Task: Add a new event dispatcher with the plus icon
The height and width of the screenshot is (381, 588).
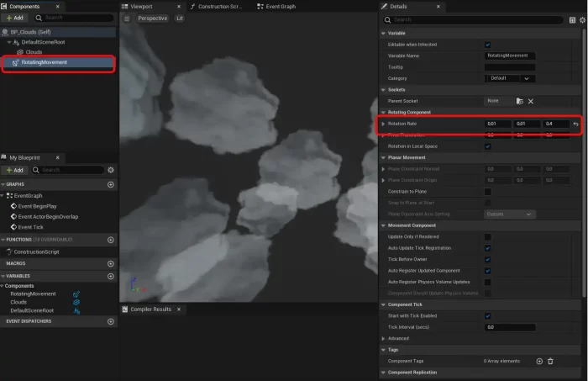Action: point(111,320)
